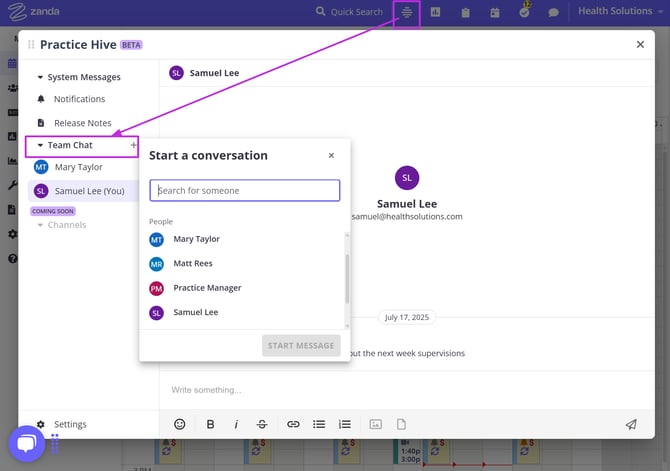Click the emoji picker icon

click(180, 424)
